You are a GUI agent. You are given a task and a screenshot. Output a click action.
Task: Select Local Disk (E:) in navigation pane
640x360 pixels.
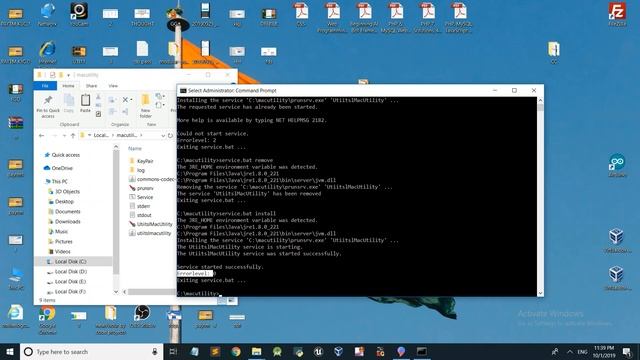[x=71, y=282]
